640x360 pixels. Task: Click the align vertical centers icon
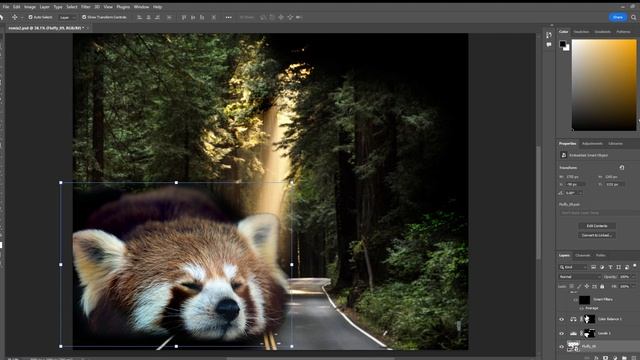193,17
